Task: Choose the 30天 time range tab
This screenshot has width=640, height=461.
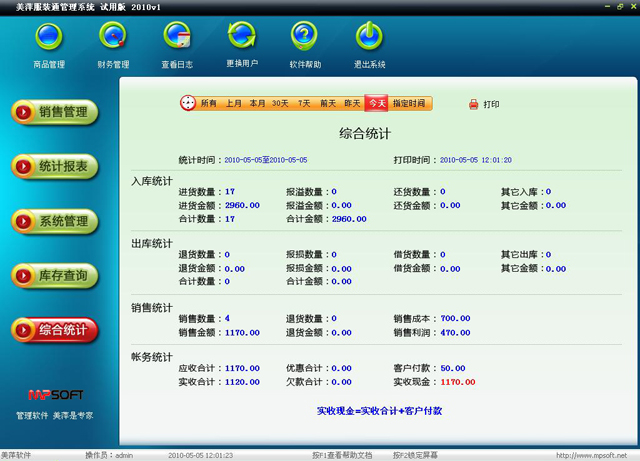Action: [281, 103]
